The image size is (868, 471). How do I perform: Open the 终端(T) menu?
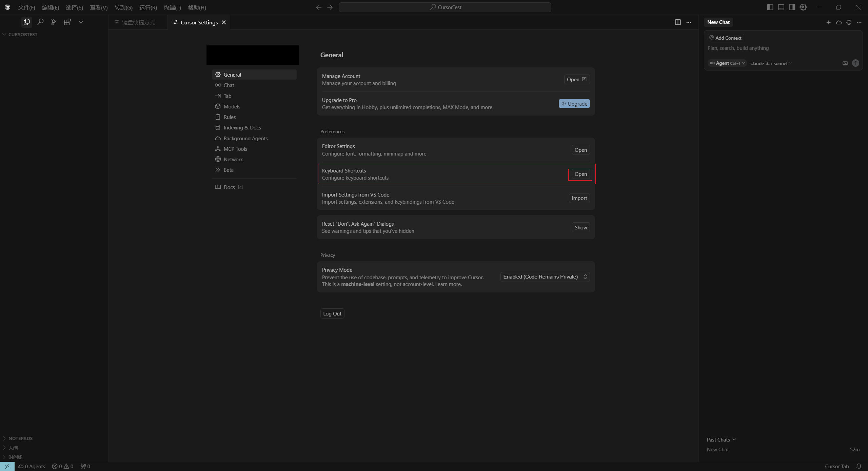[172, 7]
